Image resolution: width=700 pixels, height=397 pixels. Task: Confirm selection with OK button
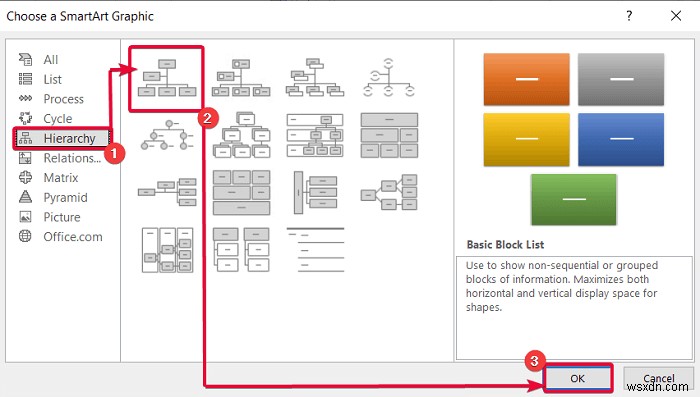coord(578,378)
